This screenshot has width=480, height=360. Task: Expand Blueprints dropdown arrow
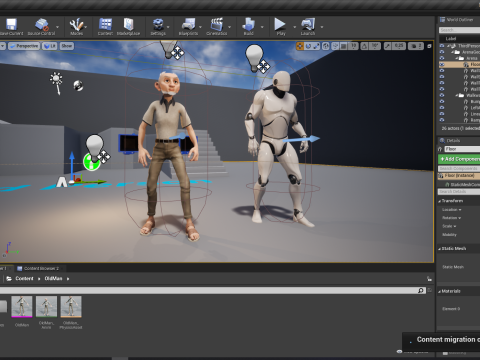point(200,27)
